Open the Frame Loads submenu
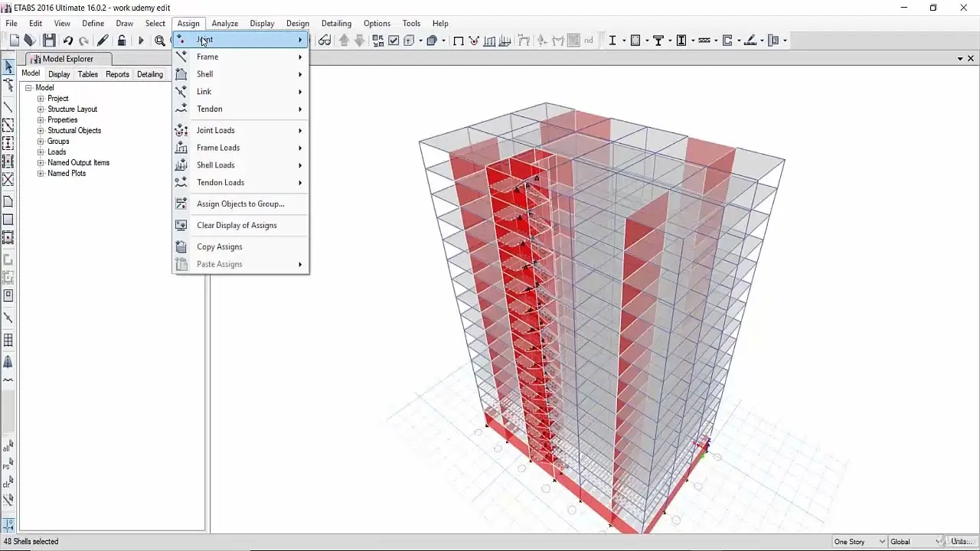 tap(240, 148)
